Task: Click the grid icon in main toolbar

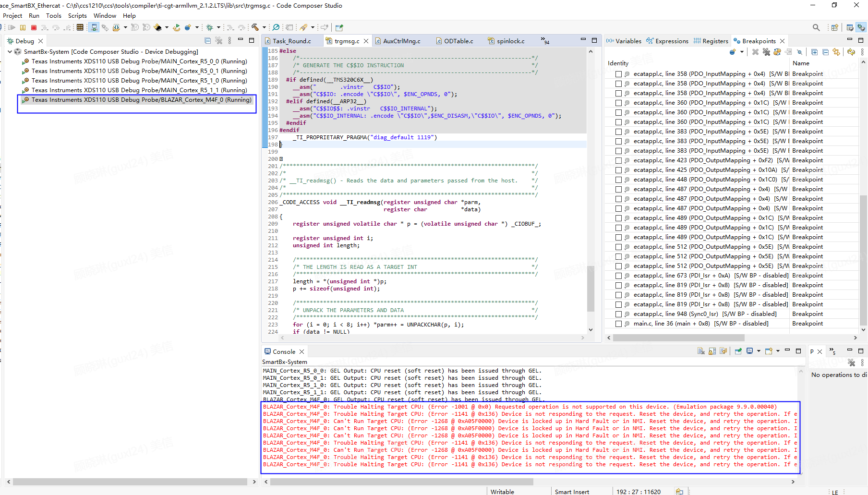Action: (80, 27)
